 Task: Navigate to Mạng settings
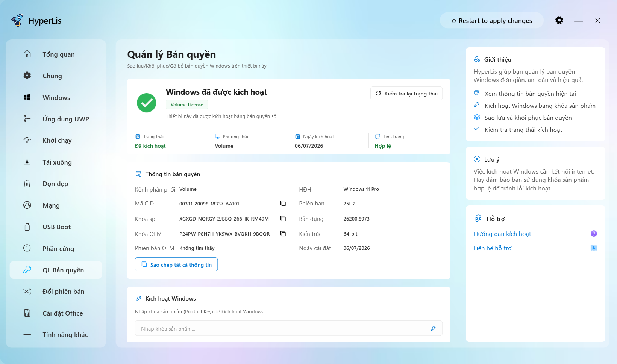[x=56, y=205]
